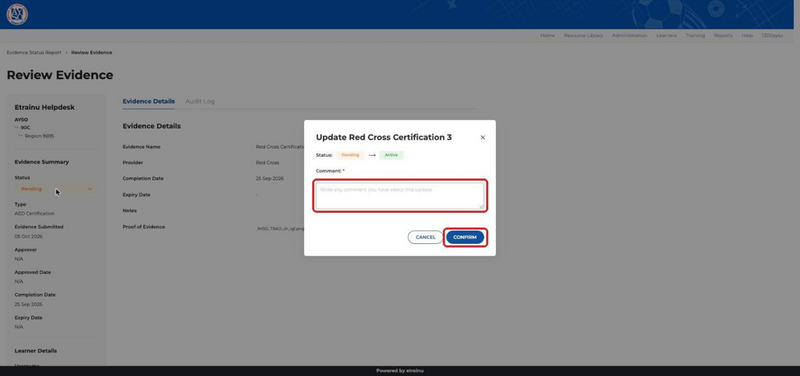The image size is (800, 376).
Task: Click the AED Certification type value
Action: tap(34, 214)
